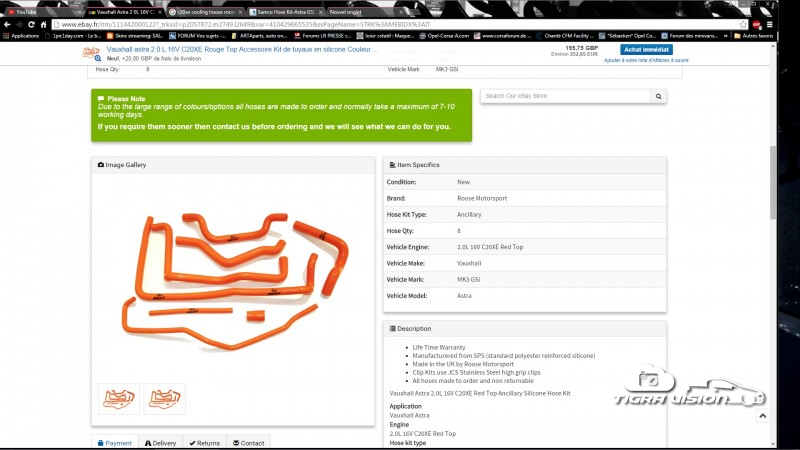Click the browser forward arrow
Screen dimensions: 800x450
click(x=20, y=23)
